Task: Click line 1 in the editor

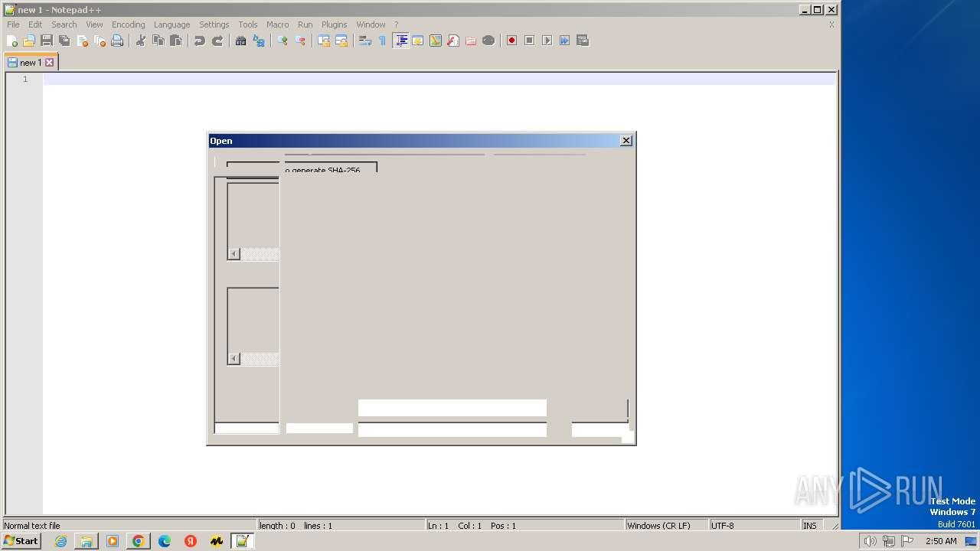Action: (x=439, y=79)
